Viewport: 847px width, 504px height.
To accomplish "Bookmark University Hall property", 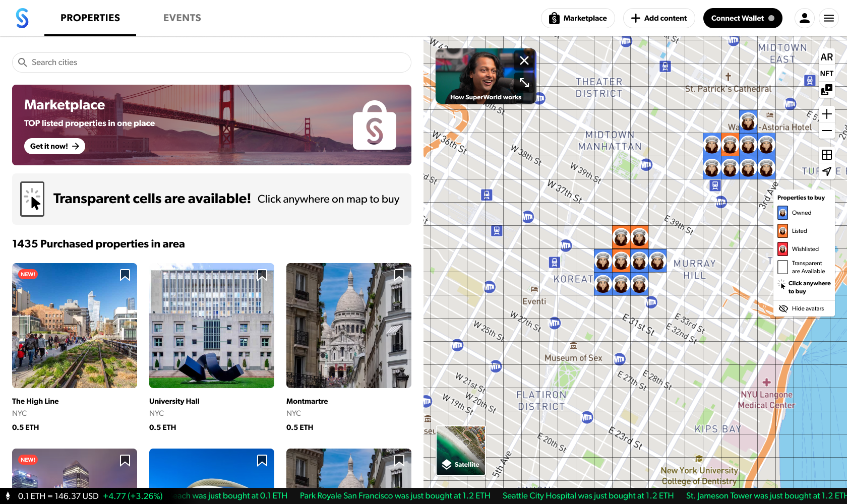I will (x=262, y=275).
